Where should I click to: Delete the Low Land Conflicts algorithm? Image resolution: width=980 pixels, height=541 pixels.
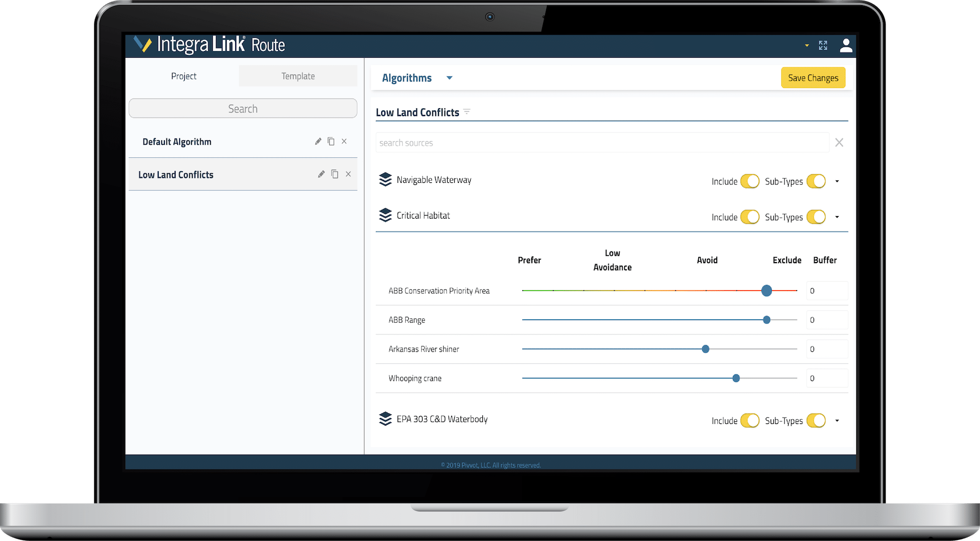click(x=348, y=174)
